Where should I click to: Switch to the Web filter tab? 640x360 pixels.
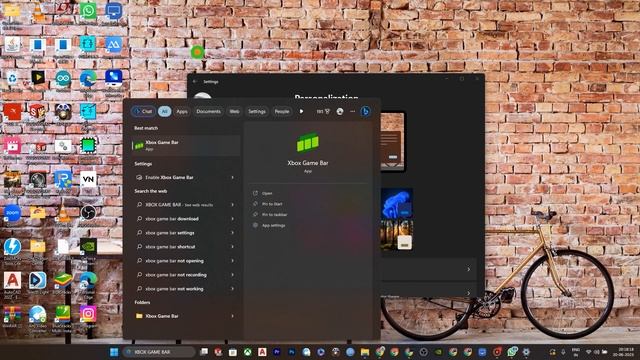[x=234, y=111]
